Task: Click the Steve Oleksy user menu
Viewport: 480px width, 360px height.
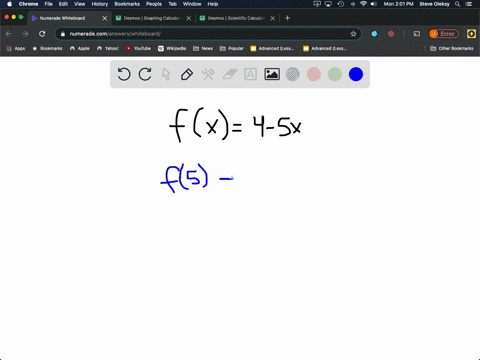Action: coord(435,4)
